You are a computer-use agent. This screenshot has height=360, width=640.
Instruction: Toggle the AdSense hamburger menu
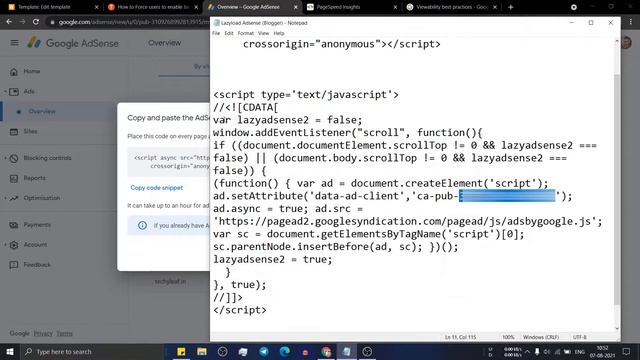14,43
